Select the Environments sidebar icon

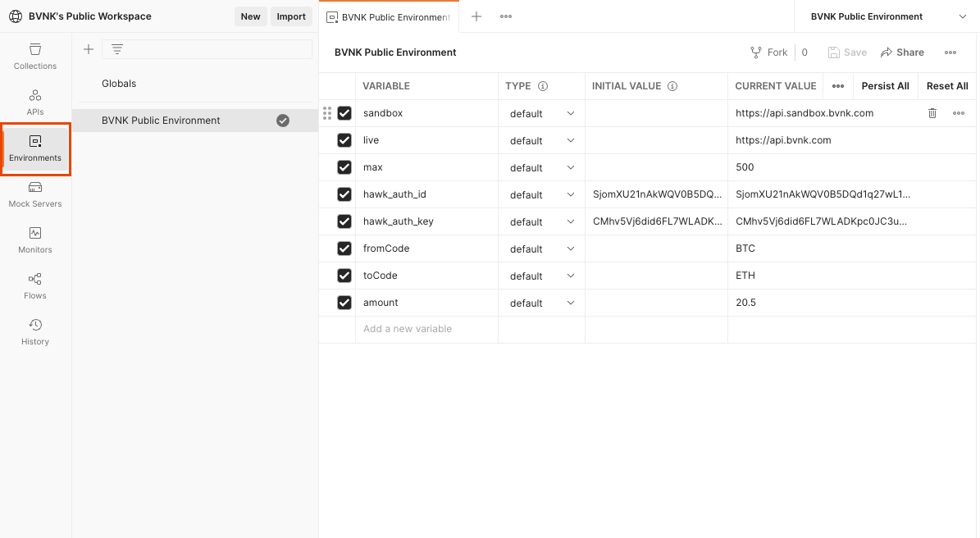[x=35, y=148]
